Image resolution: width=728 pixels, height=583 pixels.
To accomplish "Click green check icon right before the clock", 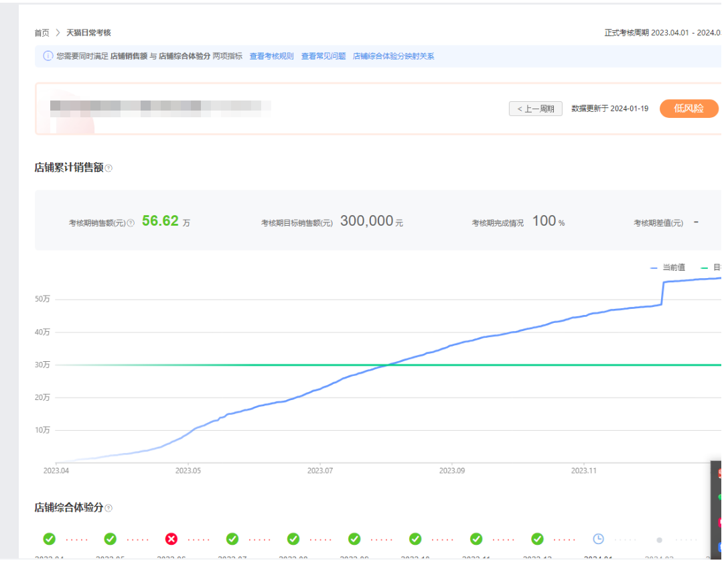I will (537, 539).
